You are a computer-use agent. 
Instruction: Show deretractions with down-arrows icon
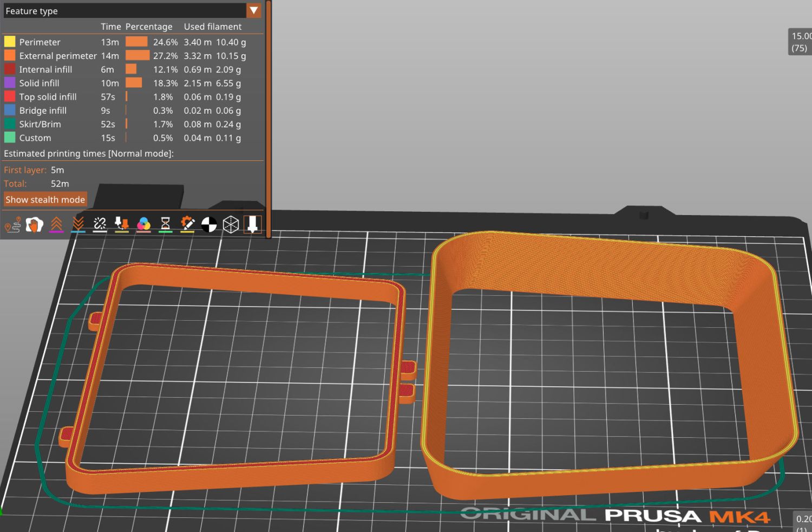[x=78, y=224]
